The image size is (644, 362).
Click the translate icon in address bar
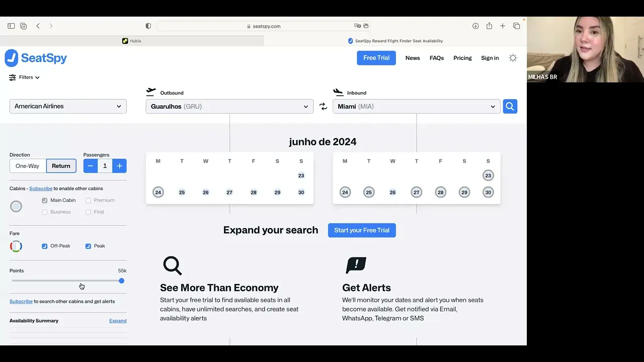pos(357,26)
